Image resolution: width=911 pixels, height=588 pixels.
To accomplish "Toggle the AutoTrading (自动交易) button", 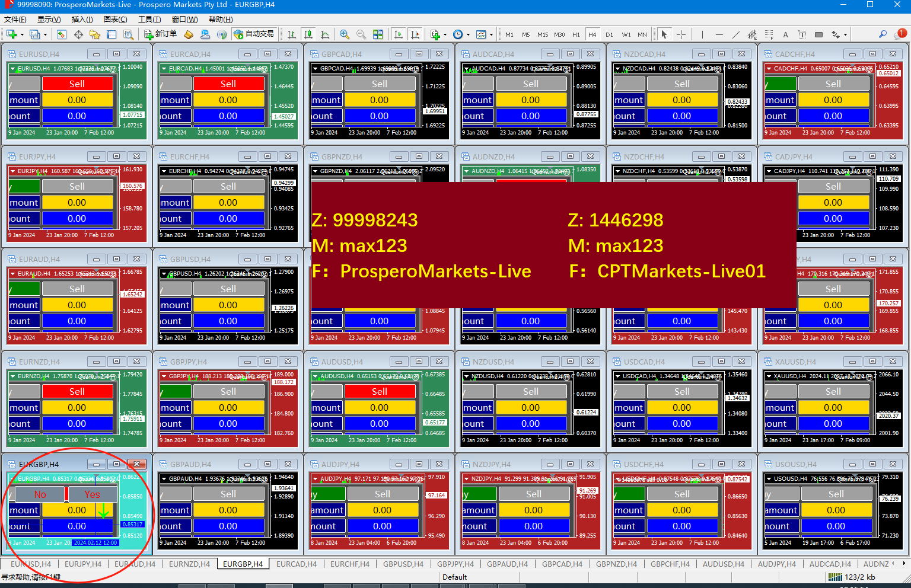I will (254, 34).
